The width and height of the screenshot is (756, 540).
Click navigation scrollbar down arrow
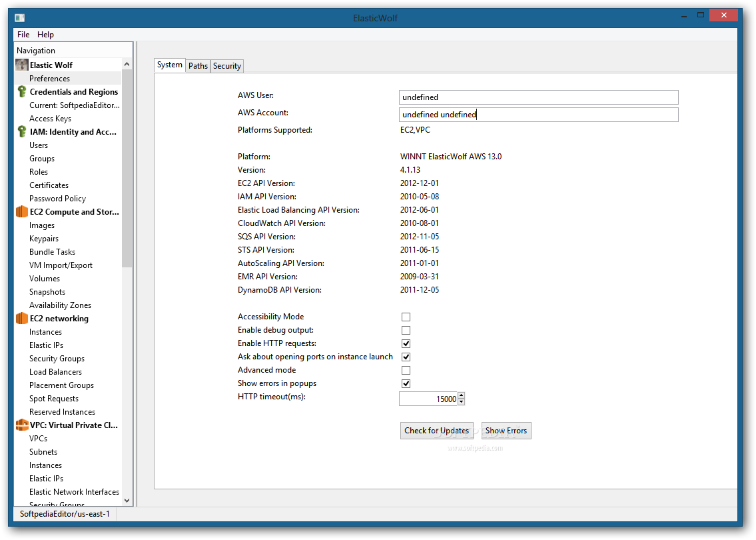[x=127, y=501]
